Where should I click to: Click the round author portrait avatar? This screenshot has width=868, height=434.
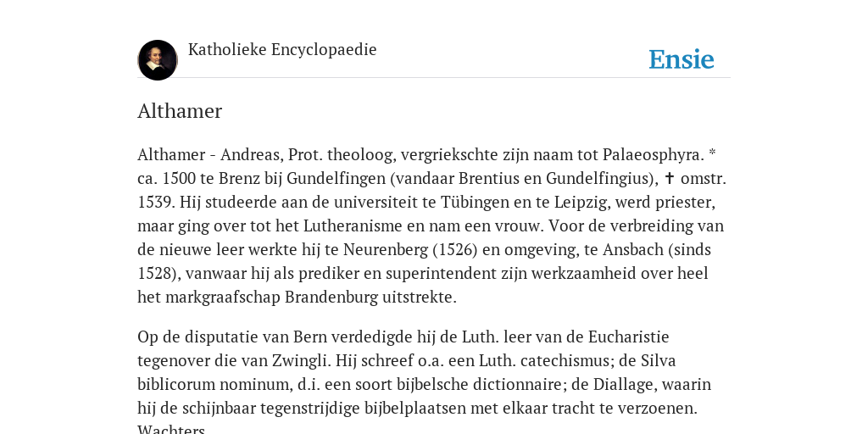tap(158, 60)
